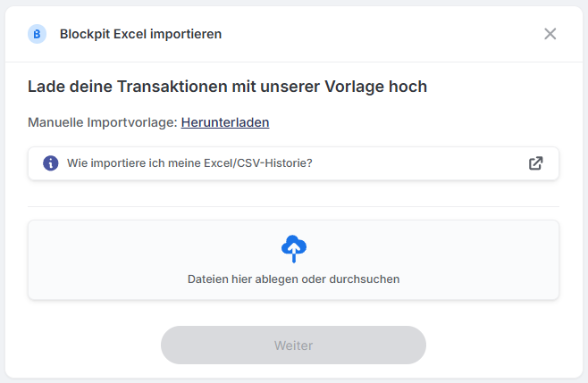
Task: Click the word 'durchsuchen' to browse files
Action: pos(366,279)
